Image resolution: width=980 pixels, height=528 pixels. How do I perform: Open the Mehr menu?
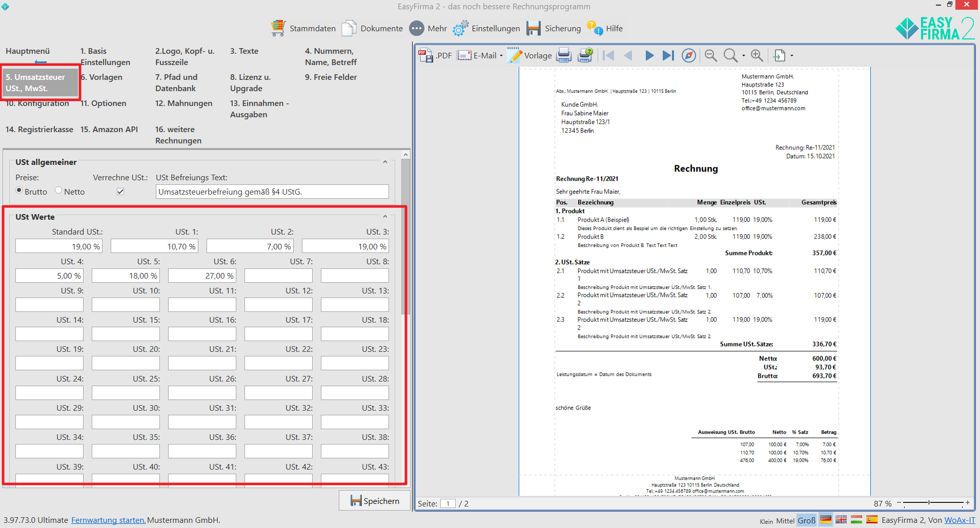[428, 28]
